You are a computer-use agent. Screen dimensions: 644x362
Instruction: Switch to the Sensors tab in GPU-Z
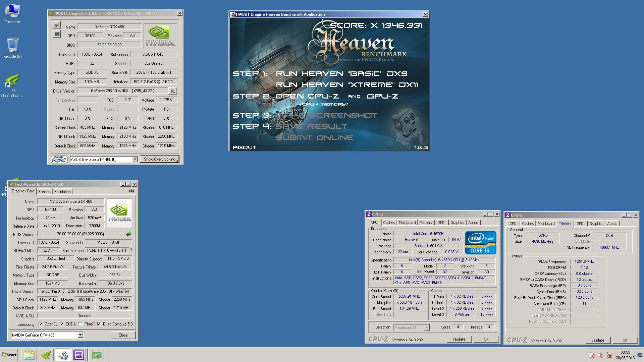tap(45, 192)
